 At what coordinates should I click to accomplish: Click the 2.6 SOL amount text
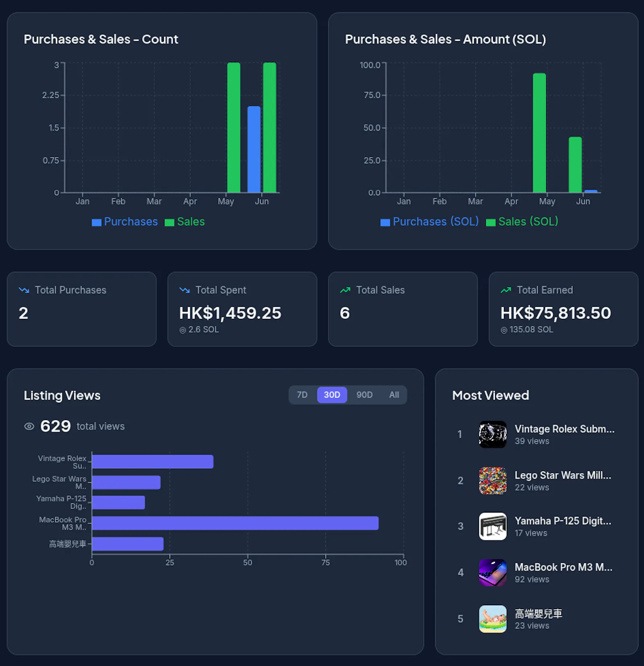click(204, 330)
